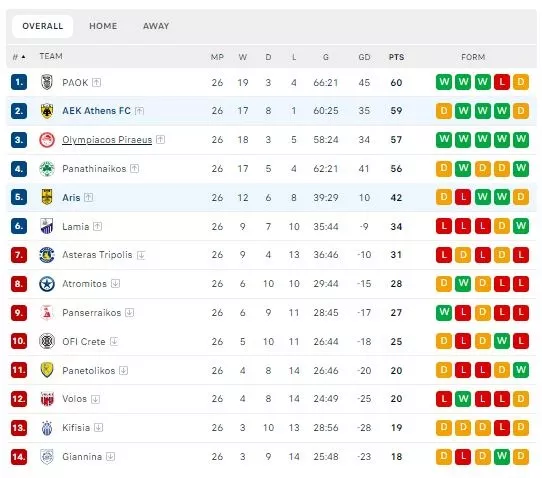This screenshot has width=542, height=478.
Task: Click the Panetolikos yellow shield crest
Action: 47,370
